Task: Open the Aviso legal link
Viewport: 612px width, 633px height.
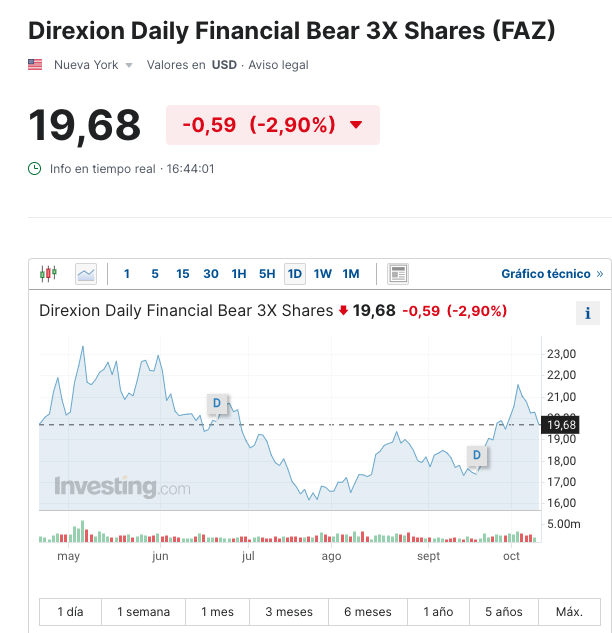Action: coord(278,65)
